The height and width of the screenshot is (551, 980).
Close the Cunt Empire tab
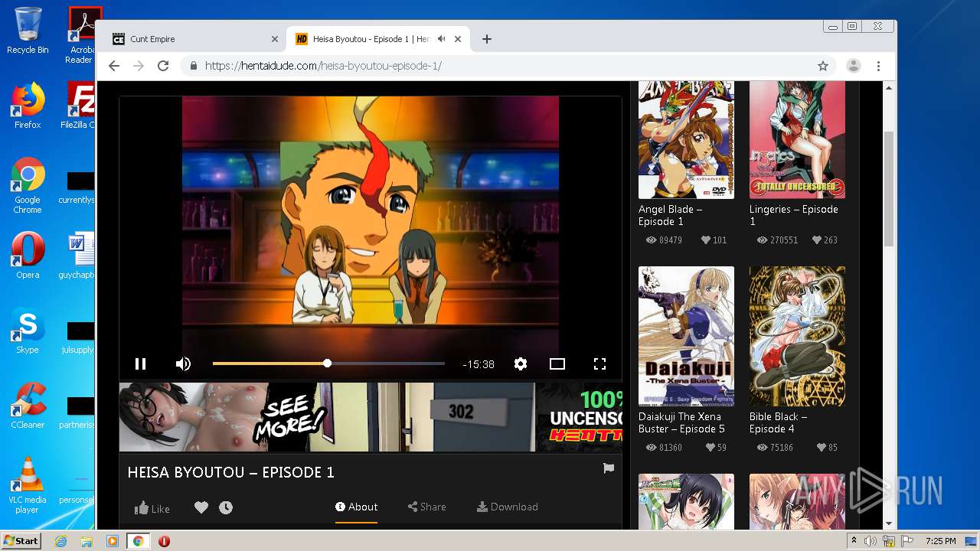click(275, 39)
